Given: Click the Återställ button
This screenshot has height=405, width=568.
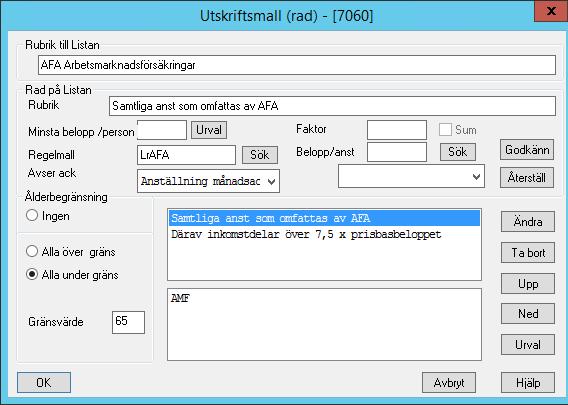Looking at the screenshot, I should 527,178.
